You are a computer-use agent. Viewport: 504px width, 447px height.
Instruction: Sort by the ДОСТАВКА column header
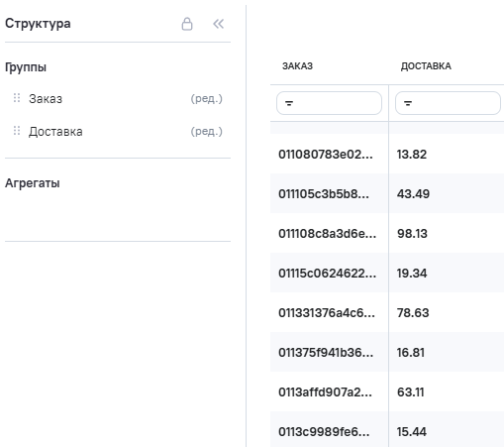point(426,66)
